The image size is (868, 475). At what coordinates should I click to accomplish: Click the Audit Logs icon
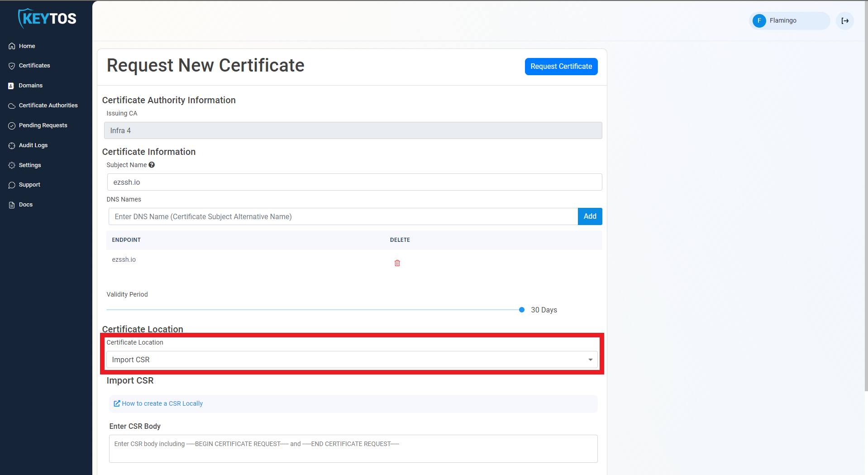click(x=12, y=145)
